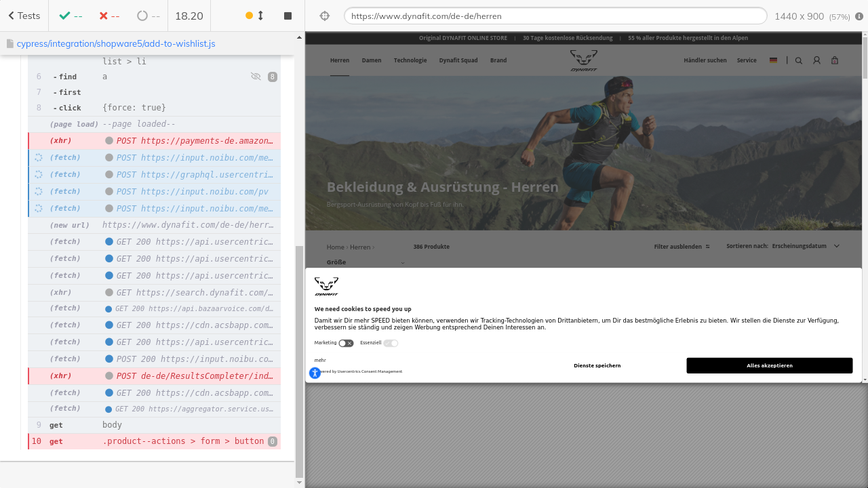This screenshot has width=868, height=488.
Task: Open the blue accessibility widget
Action: tap(315, 373)
